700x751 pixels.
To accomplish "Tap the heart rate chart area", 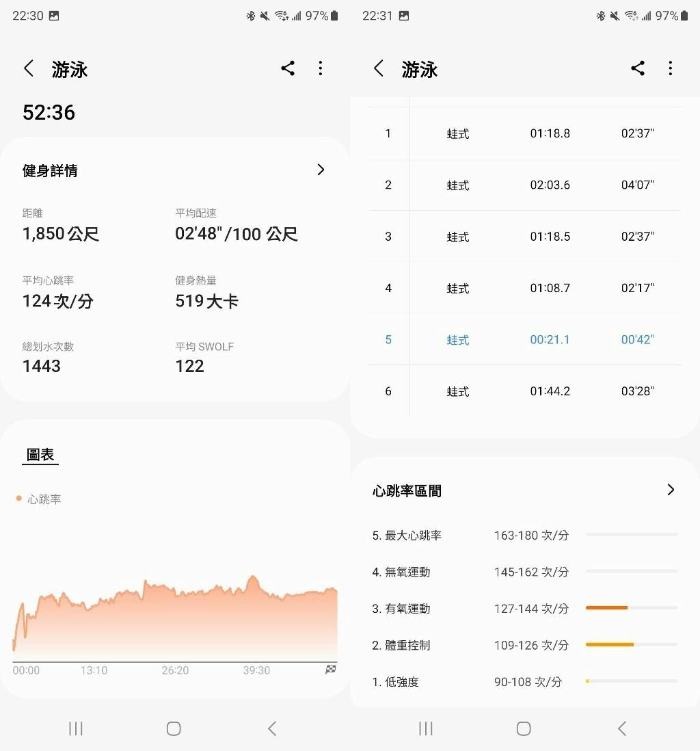I will pos(175,618).
